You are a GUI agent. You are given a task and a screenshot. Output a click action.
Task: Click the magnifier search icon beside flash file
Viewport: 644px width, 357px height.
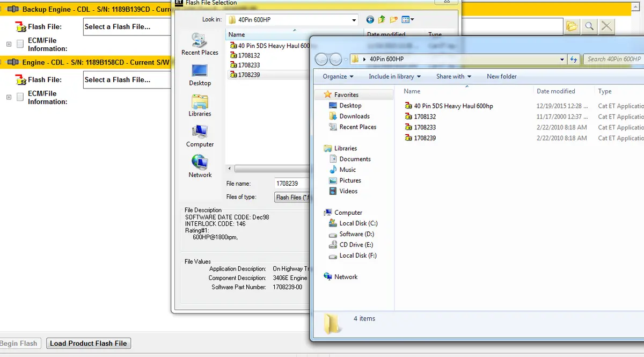589,26
